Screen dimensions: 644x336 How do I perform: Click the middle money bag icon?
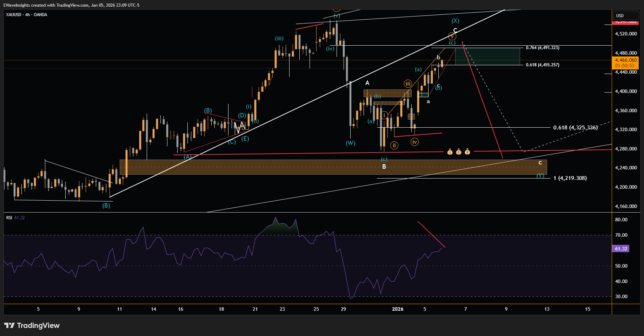coord(459,152)
